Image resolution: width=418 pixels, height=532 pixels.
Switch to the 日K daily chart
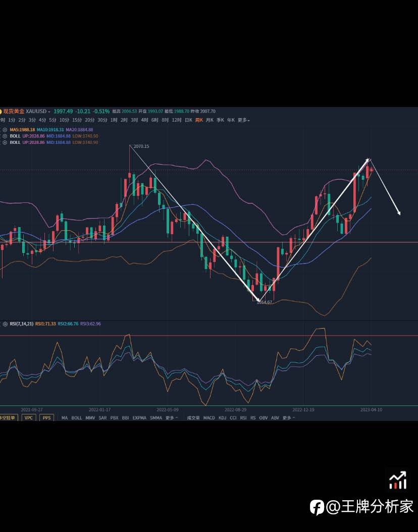(188, 120)
